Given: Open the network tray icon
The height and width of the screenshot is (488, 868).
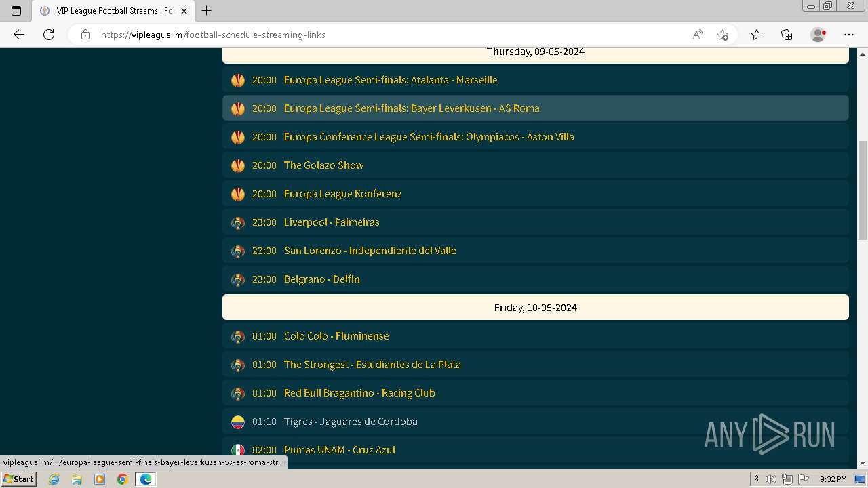Looking at the screenshot, I should pos(787,479).
